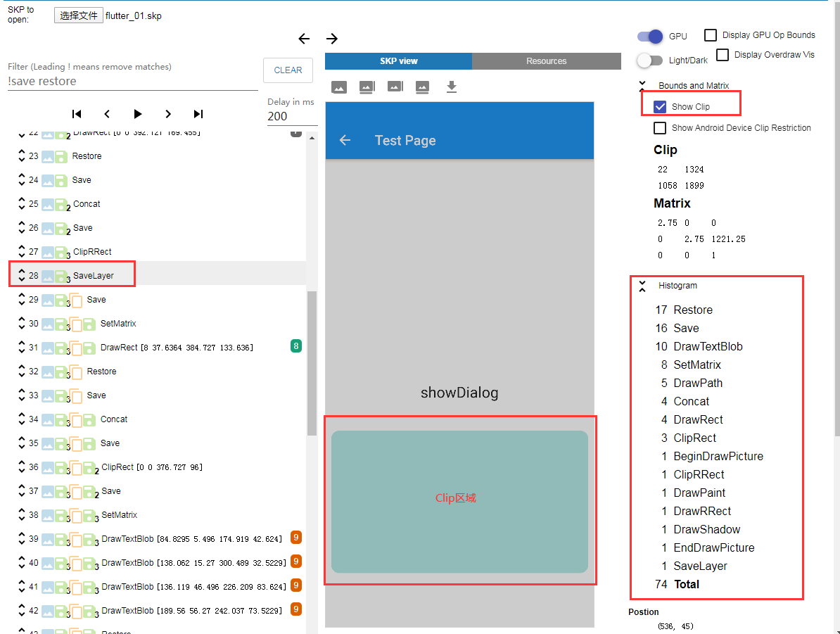
Task: Click the orange badge 9 on row 39 DrawTextBlob
Action: point(295,538)
